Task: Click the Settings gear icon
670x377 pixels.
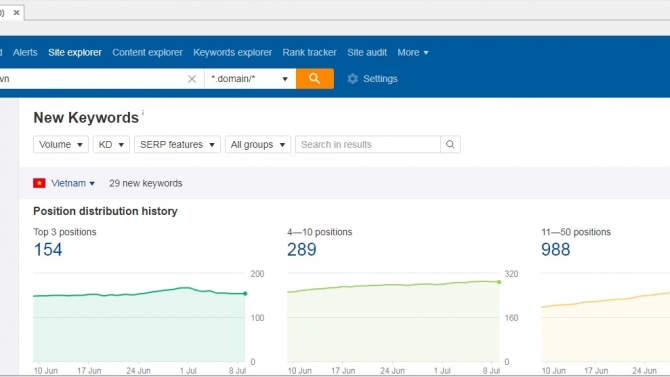Action: point(353,79)
